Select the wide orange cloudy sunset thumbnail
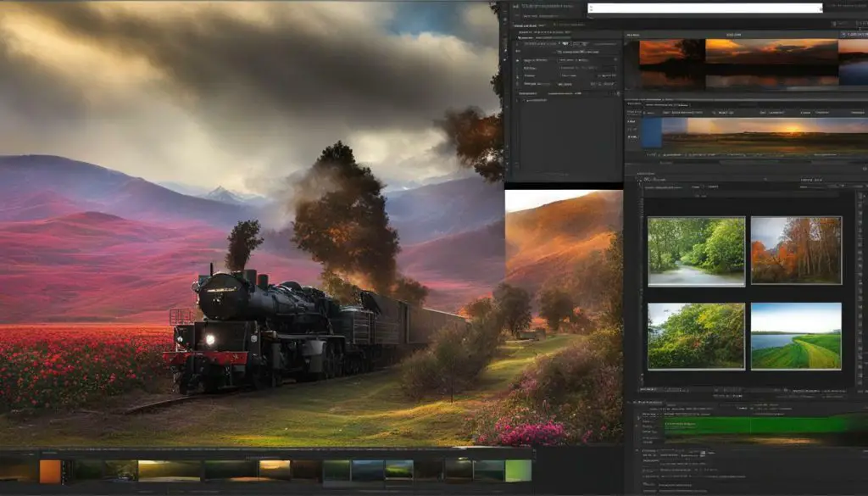The image size is (868, 496). (x=771, y=63)
